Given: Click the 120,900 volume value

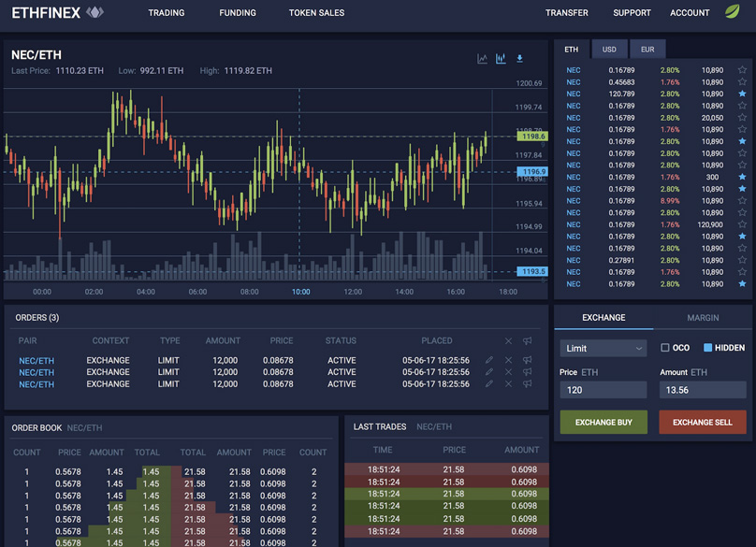Looking at the screenshot, I should click(x=710, y=224).
